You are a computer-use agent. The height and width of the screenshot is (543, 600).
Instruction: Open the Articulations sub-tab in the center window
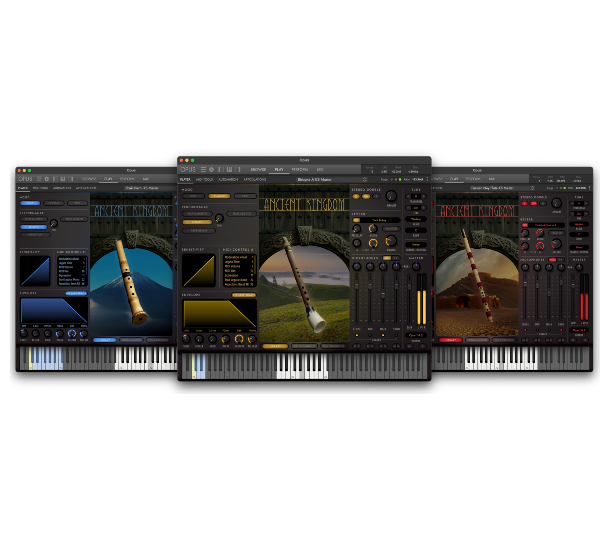tap(254, 179)
